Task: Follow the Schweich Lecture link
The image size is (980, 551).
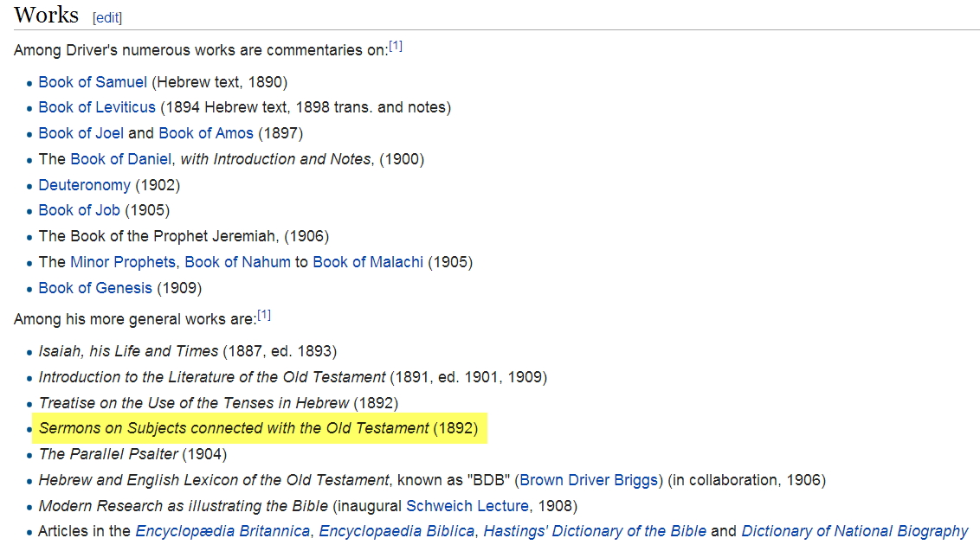Action: (x=467, y=505)
